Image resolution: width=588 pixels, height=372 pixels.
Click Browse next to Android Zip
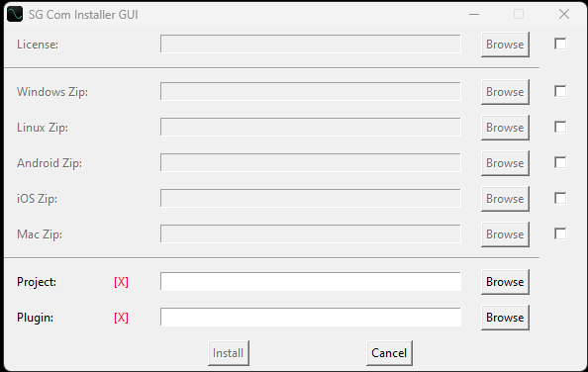(505, 163)
